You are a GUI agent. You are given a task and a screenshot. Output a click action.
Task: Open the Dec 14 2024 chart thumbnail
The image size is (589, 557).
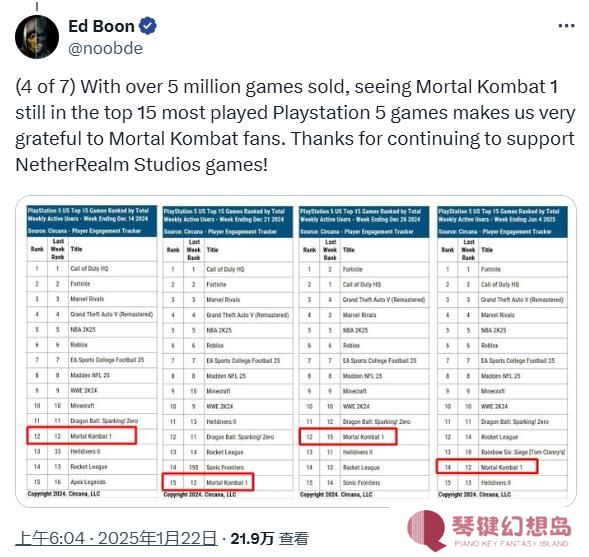(92, 351)
